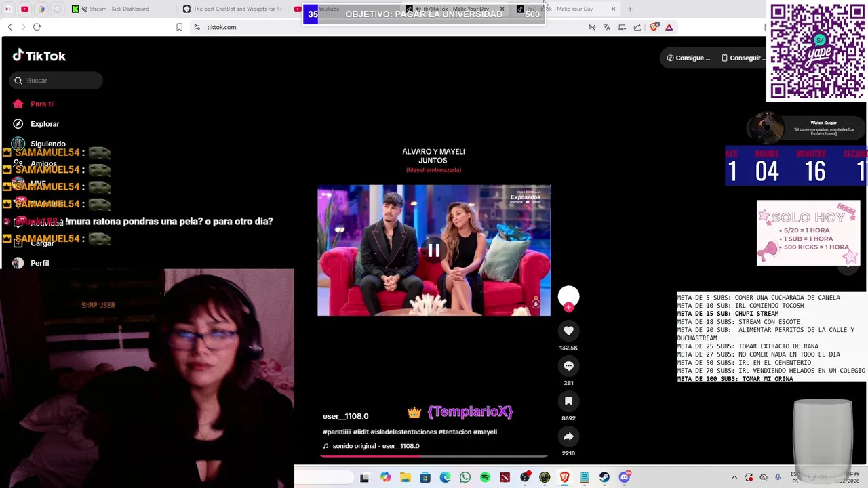
Task: Reload the page in the browser
Action: (37, 27)
